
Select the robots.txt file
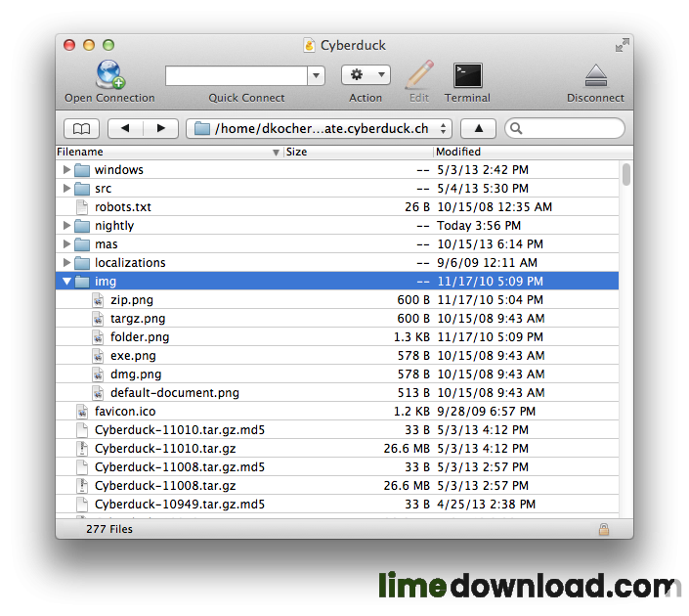point(122,207)
